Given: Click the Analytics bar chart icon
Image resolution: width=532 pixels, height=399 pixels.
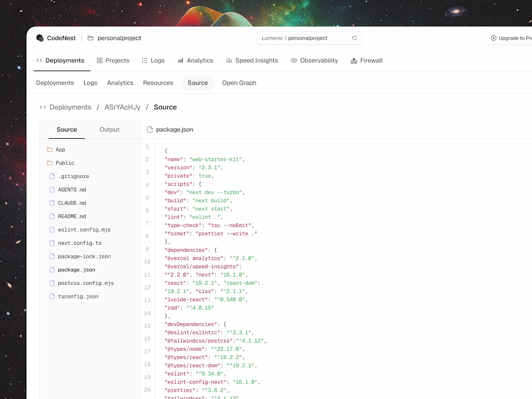Looking at the screenshot, I should (180, 60).
